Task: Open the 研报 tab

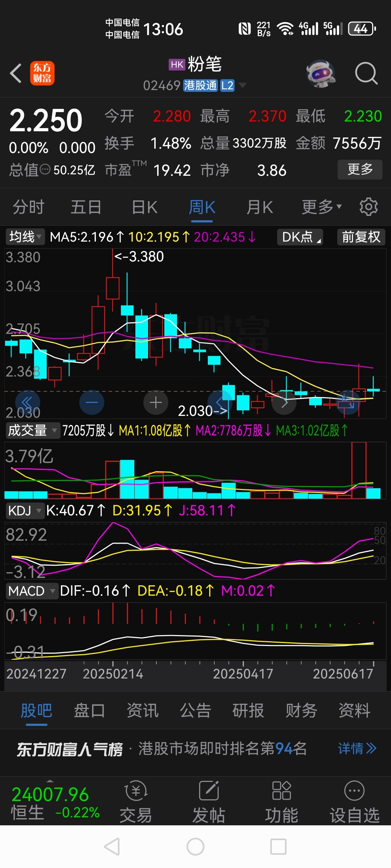Action: [x=248, y=710]
